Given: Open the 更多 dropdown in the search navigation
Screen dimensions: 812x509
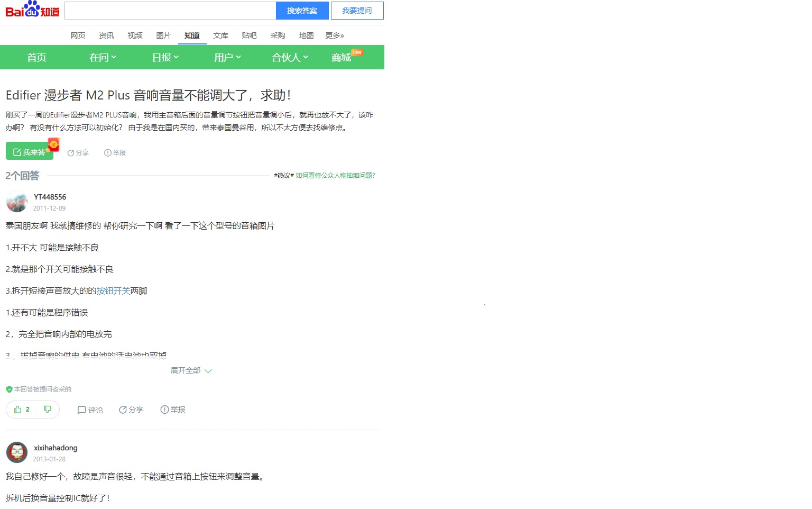Looking at the screenshot, I should (x=335, y=35).
